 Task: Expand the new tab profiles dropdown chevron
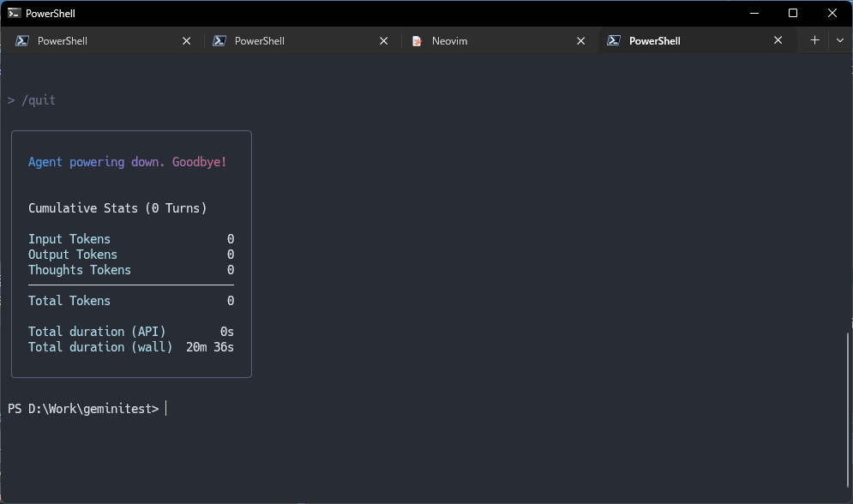click(839, 40)
